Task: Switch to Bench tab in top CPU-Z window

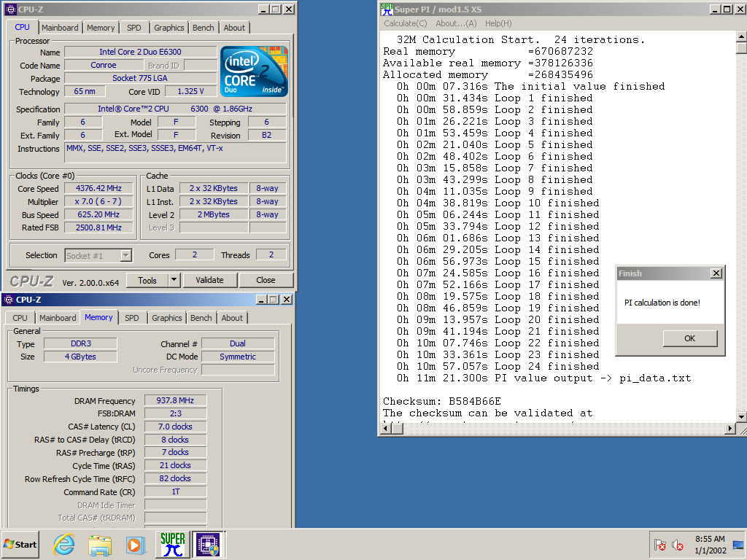Action: pyautogui.click(x=203, y=28)
